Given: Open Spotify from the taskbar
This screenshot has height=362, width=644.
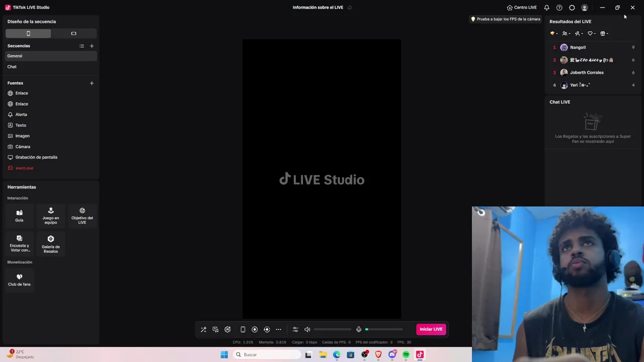Looking at the screenshot, I should click(406, 354).
